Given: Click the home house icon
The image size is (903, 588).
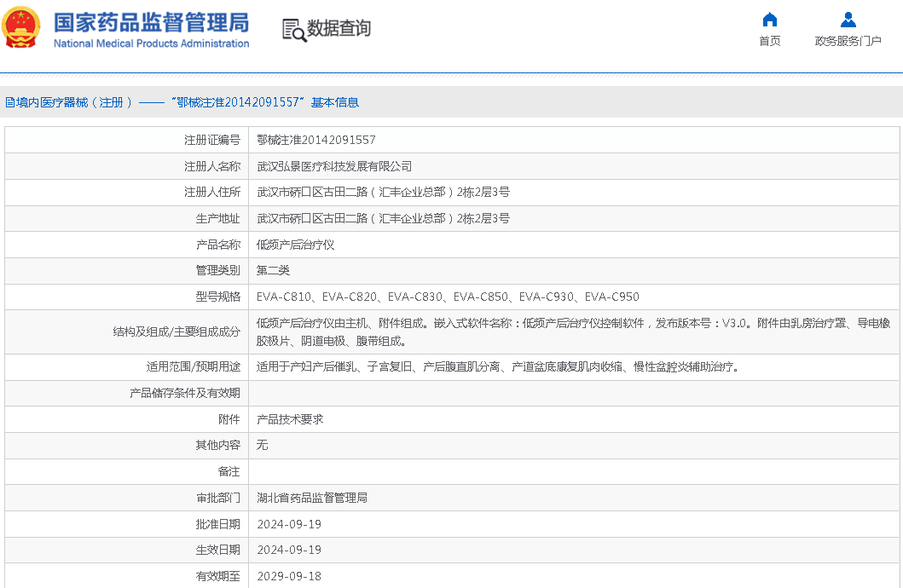Looking at the screenshot, I should point(769,20).
